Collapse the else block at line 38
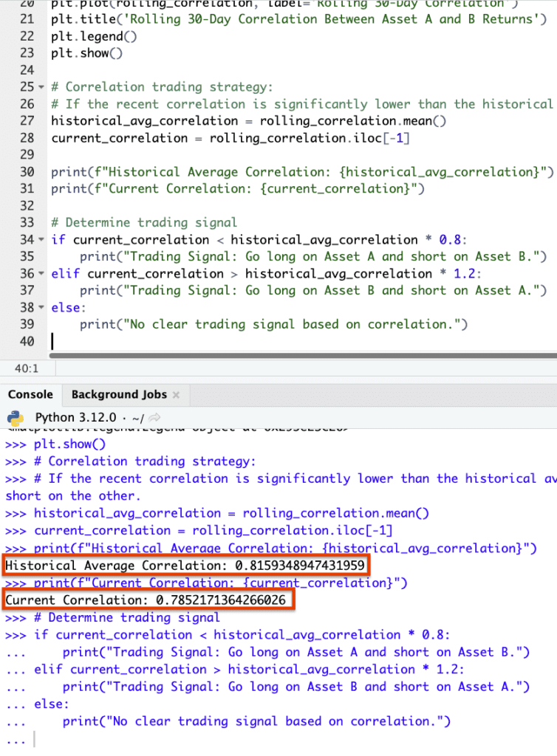This screenshot has width=557, height=756. click(41, 308)
